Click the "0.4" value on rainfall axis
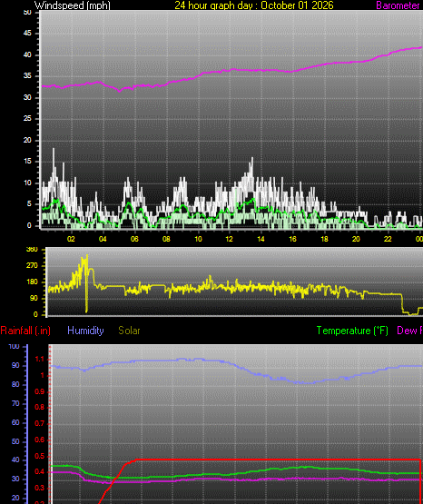 [40, 472]
